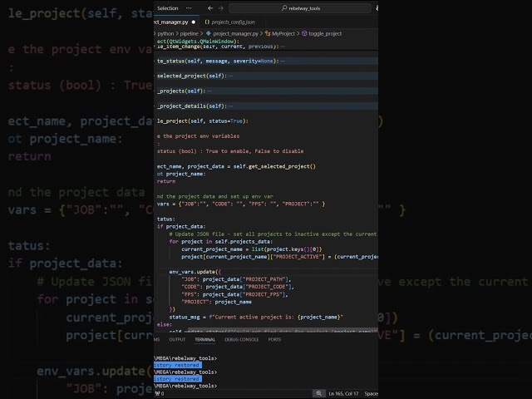Viewport: 532px width, 399px height.
Task: Click the "PROJECT_ACTIVE" assignment line
Action: pos(279,257)
